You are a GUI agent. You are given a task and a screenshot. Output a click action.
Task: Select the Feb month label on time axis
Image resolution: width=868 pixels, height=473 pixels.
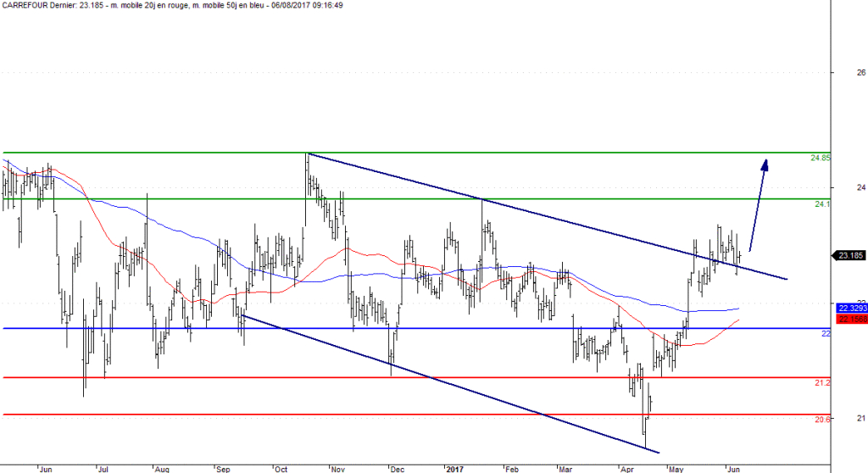pos(512,469)
